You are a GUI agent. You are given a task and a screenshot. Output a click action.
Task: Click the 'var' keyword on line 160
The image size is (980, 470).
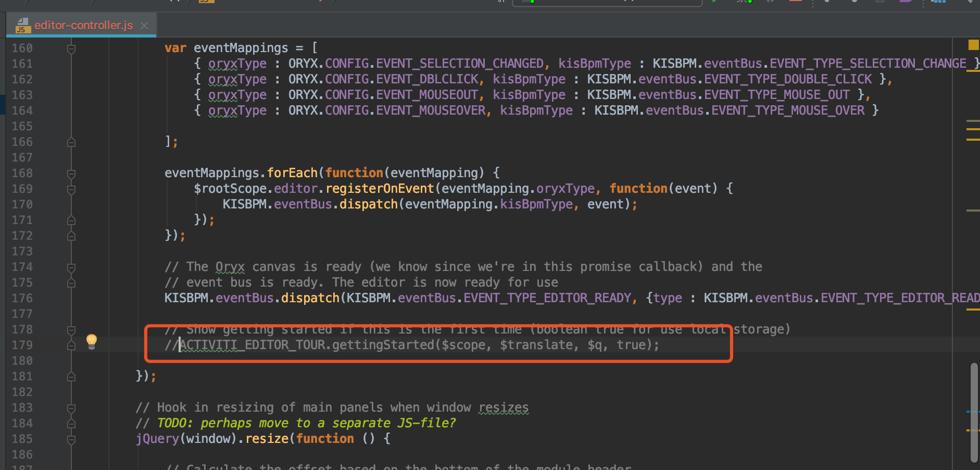click(175, 48)
